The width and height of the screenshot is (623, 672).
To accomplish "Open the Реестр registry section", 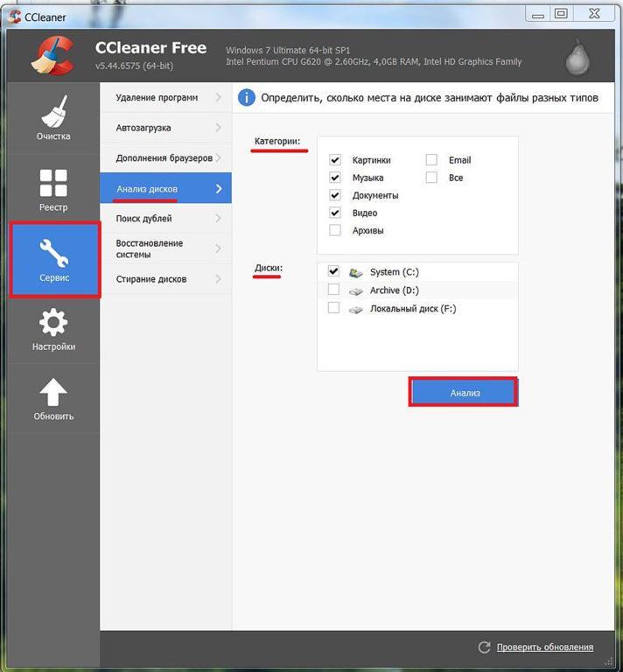I will 53,189.
